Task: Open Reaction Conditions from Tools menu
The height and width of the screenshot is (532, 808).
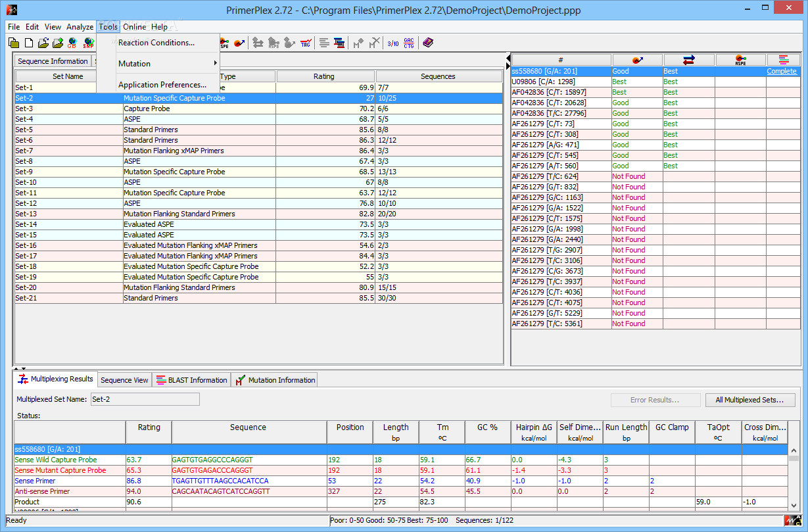Action: tap(156, 43)
